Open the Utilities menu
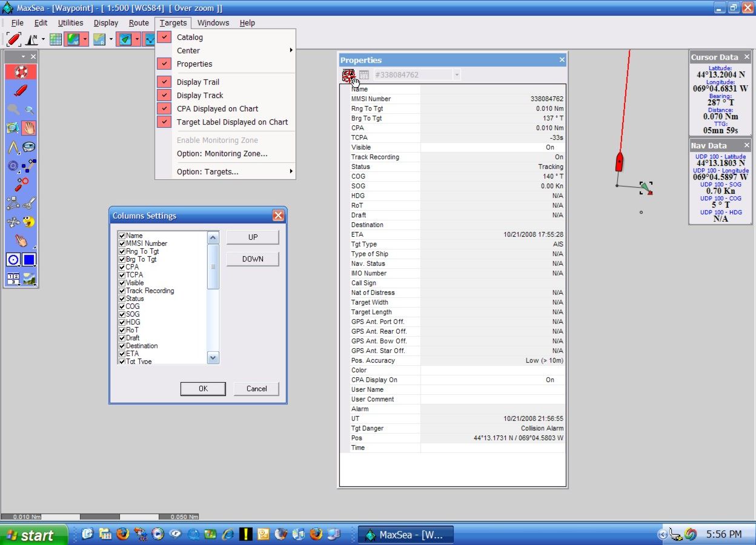The image size is (756, 545). point(70,23)
